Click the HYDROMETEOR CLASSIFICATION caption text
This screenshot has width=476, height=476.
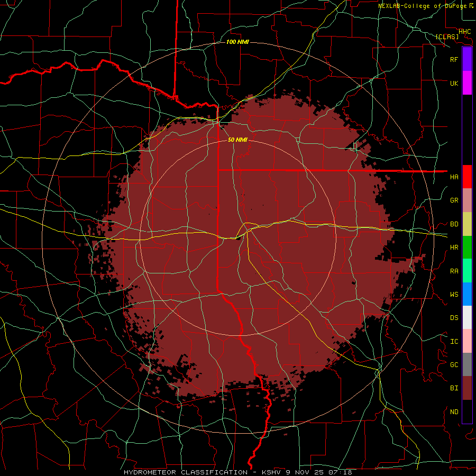coord(186,472)
